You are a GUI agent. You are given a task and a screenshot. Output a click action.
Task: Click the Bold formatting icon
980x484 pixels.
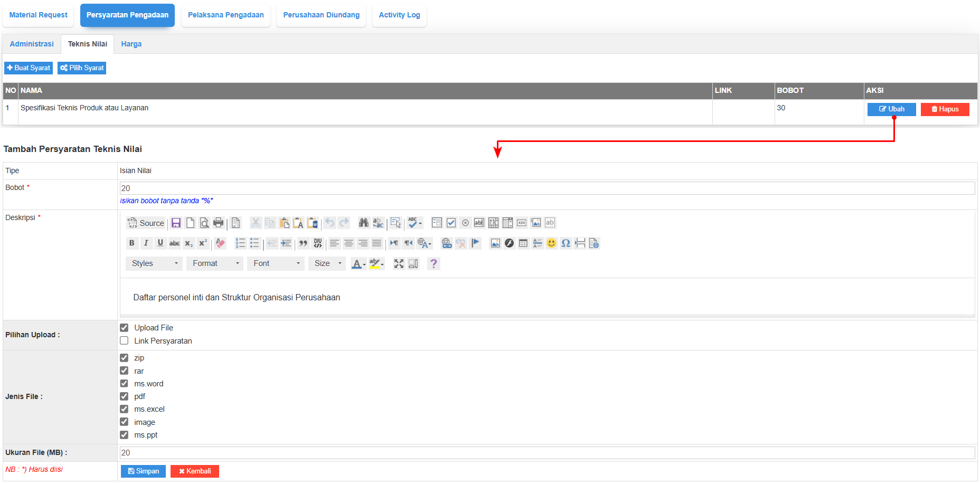131,243
